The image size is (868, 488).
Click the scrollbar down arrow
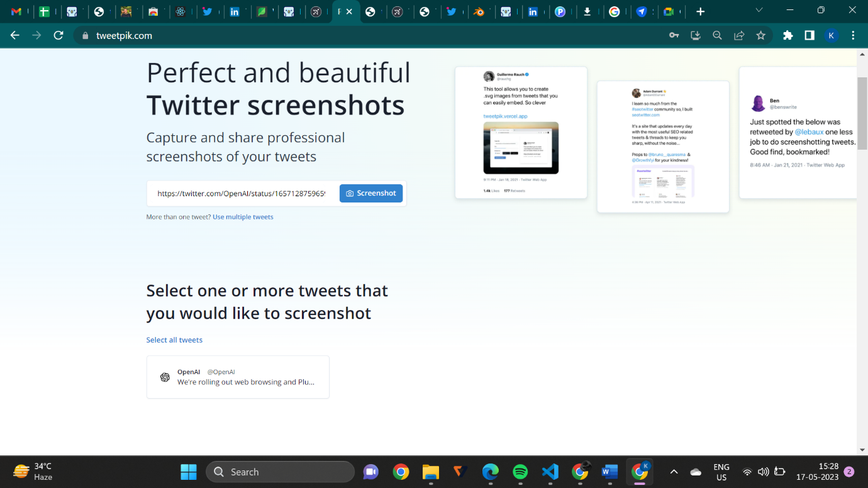(x=862, y=450)
